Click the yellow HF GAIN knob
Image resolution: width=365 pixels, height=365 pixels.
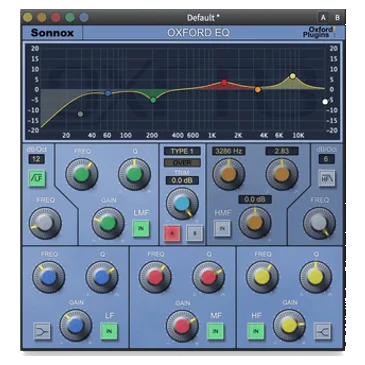[x=289, y=326]
